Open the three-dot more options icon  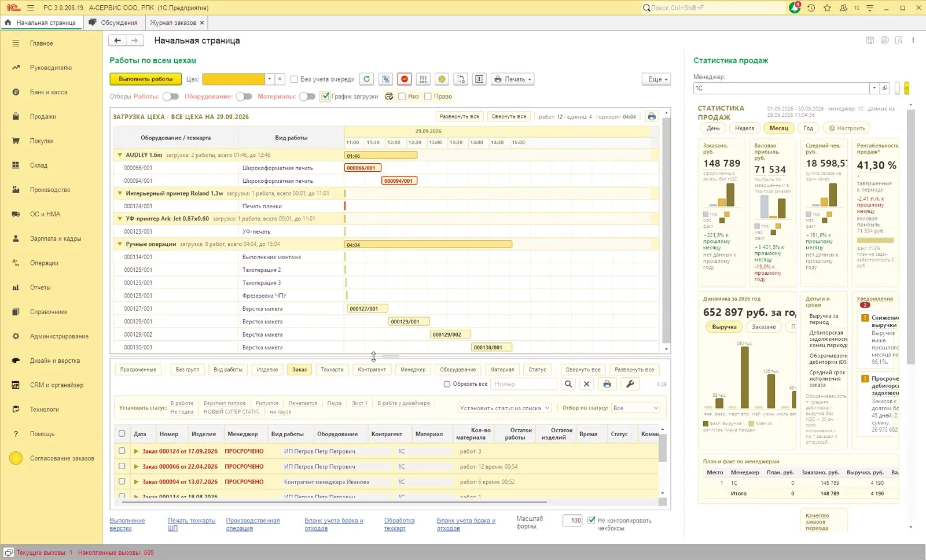coord(913,40)
